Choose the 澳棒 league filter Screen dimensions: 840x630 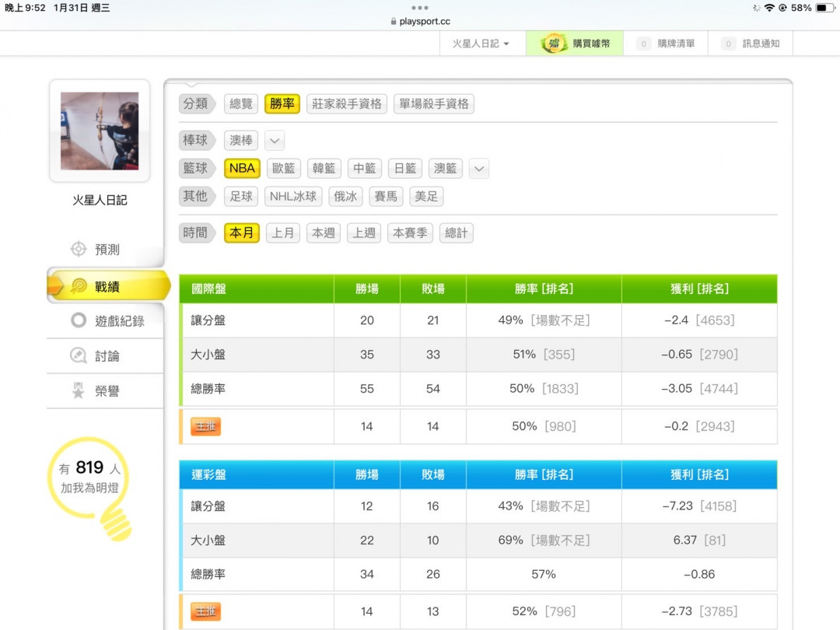pos(241,140)
